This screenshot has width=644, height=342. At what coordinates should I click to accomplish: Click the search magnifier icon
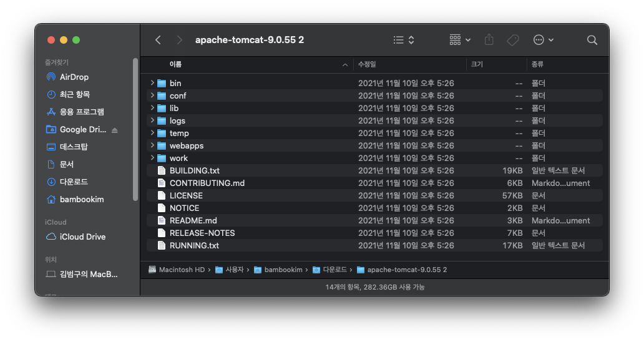[592, 40]
